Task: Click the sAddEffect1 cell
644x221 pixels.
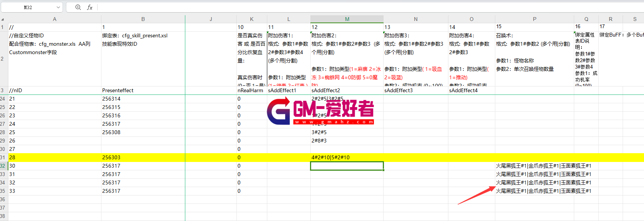Action: pos(289,90)
